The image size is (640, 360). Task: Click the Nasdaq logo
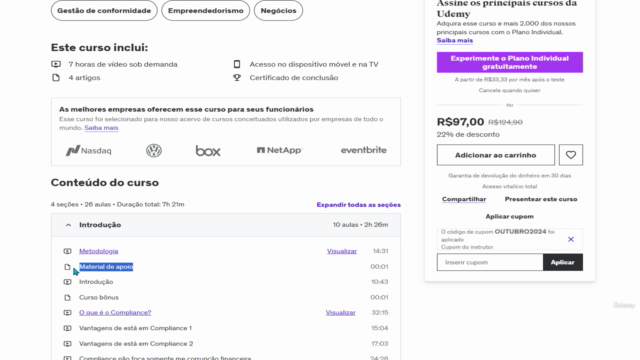[89, 151]
